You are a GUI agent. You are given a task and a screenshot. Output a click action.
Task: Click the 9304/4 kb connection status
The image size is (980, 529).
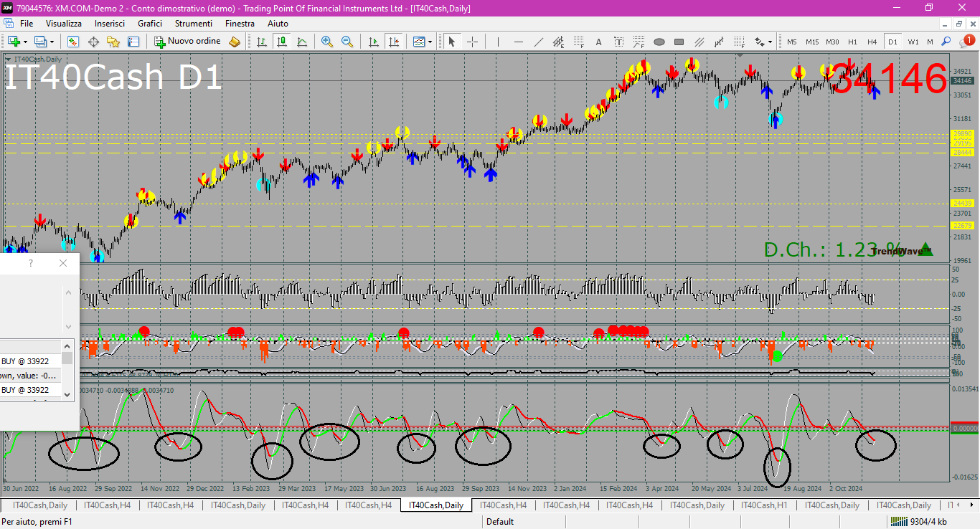tap(920, 522)
